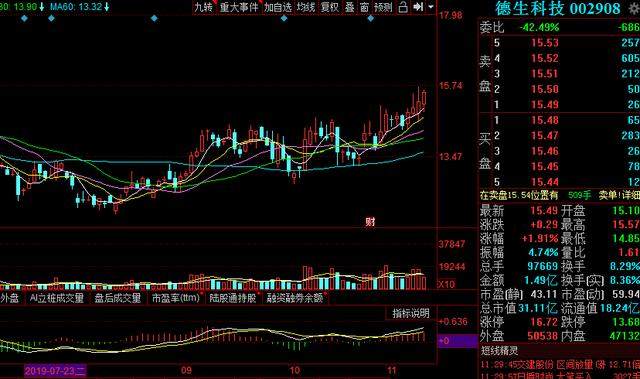Expand the 卖单详细 sell order details
640x379 pixels.
619,195
